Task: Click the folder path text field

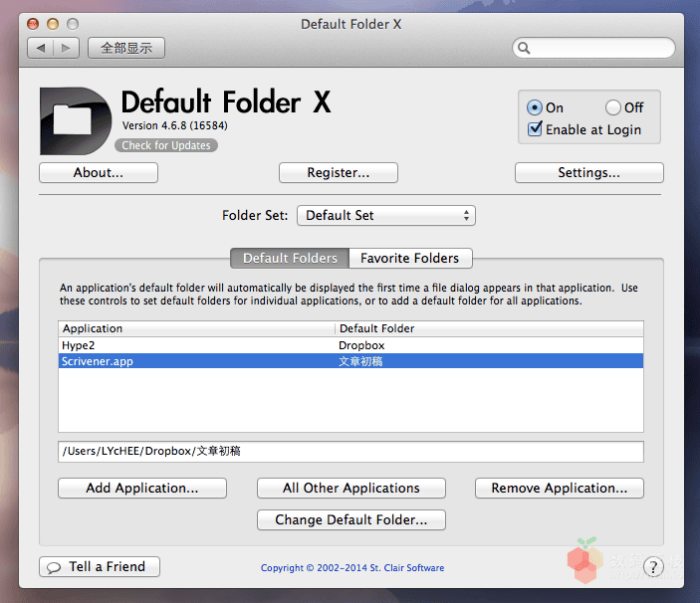Action: (x=350, y=452)
